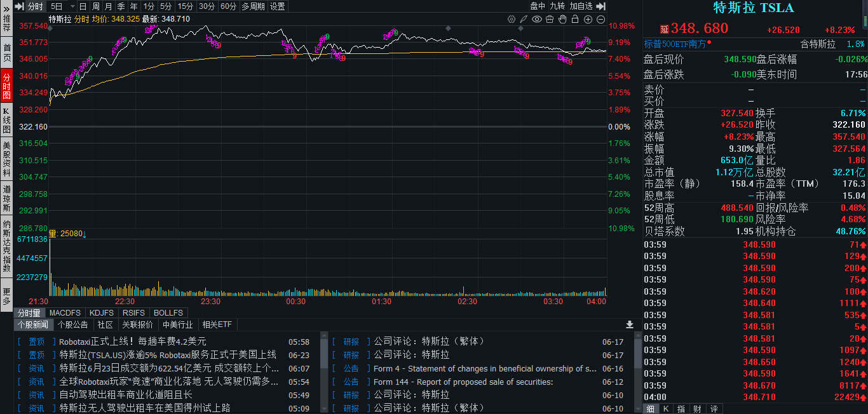The height and width of the screenshot is (414, 868).
Task: Open the 5日 period dropdown
Action: 62,6
